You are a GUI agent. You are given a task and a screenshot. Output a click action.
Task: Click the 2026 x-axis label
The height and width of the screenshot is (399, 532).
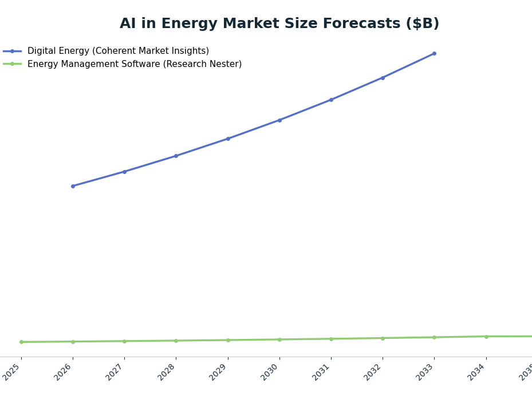63,372
